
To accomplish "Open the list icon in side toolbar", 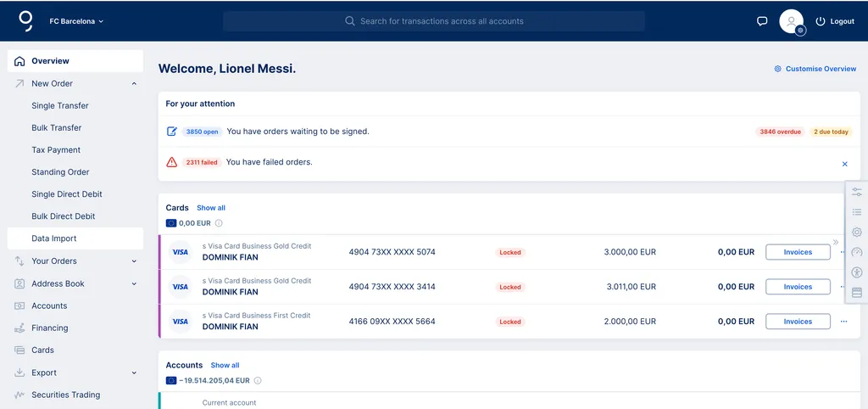I will coord(857,211).
